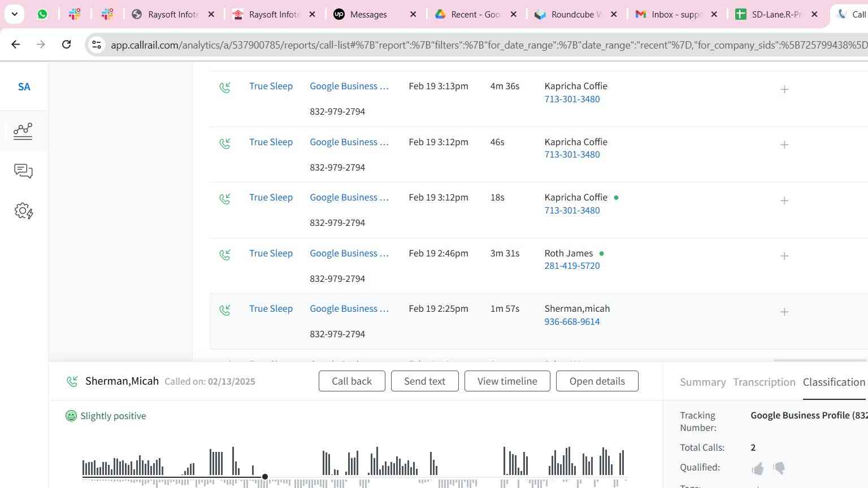Click inbound call icon for Roth James call
The image size is (868, 488).
click(x=225, y=255)
